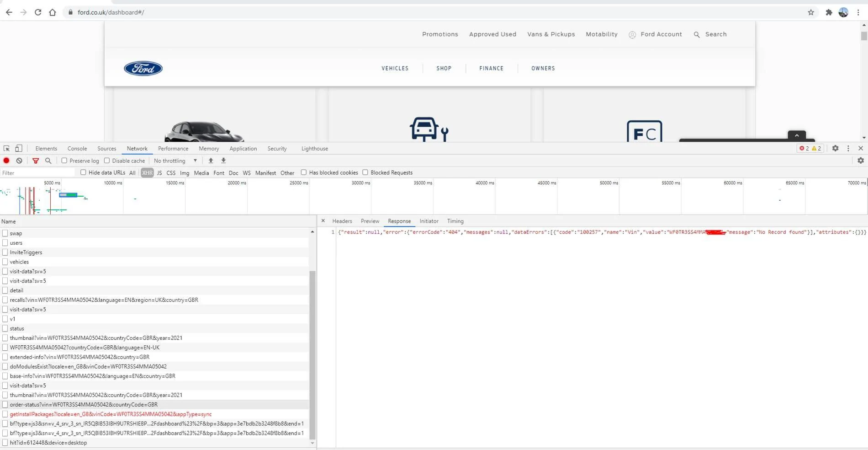Filter requests by WS type
This screenshot has width=868, height=450.
(x=247, y=173)
